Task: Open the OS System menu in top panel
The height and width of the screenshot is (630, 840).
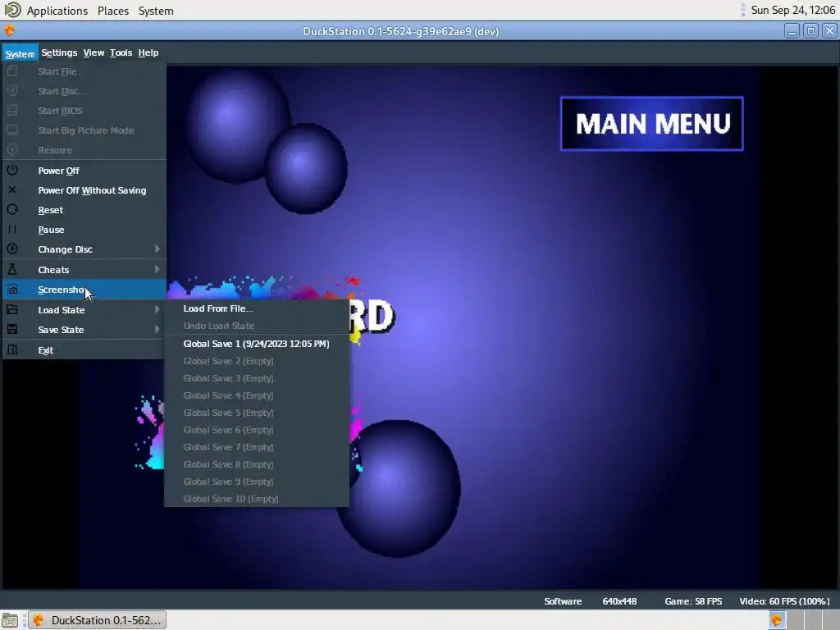Action: [x=156, y=11]
